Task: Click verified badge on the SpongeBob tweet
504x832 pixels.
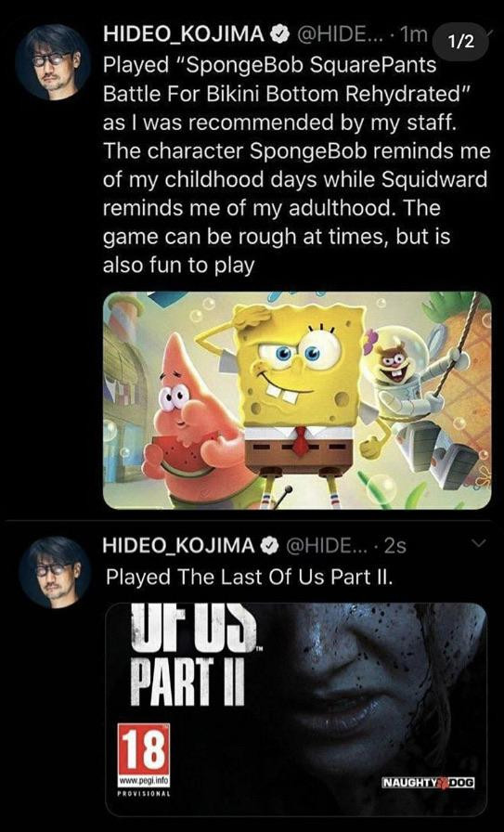Action: pyautogui.click(x=277, y=34)
